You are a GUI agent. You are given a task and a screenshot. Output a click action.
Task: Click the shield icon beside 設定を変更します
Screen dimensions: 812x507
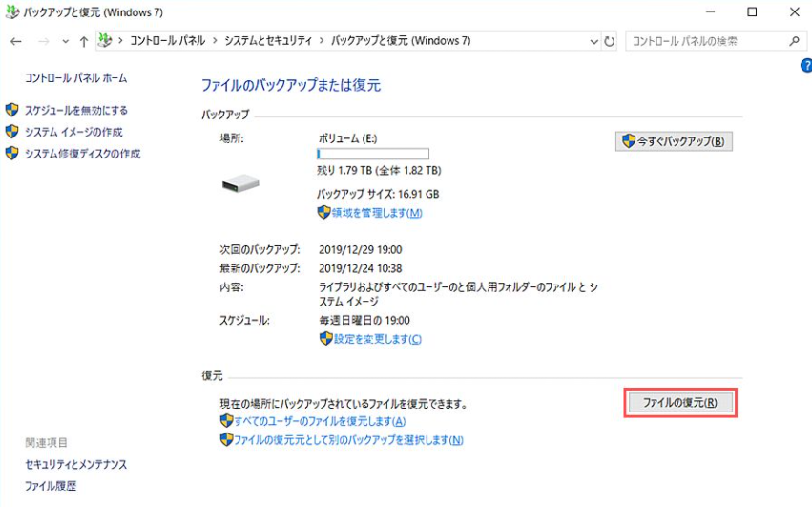pos(325,339)
